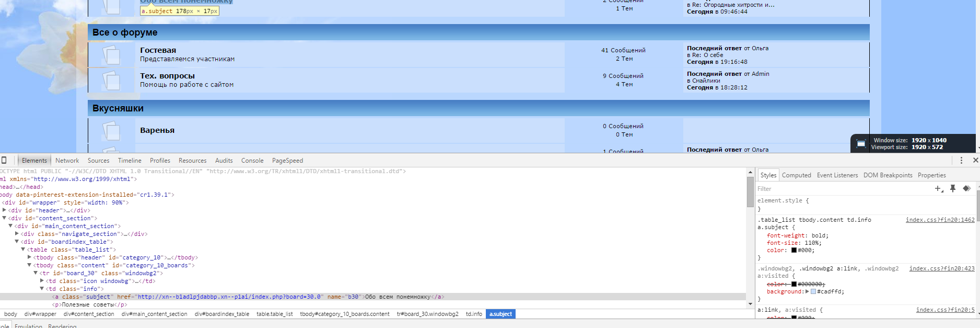Click the Варенья board folder icon
The image size is (980, 328).
click(x=111, y=131)
